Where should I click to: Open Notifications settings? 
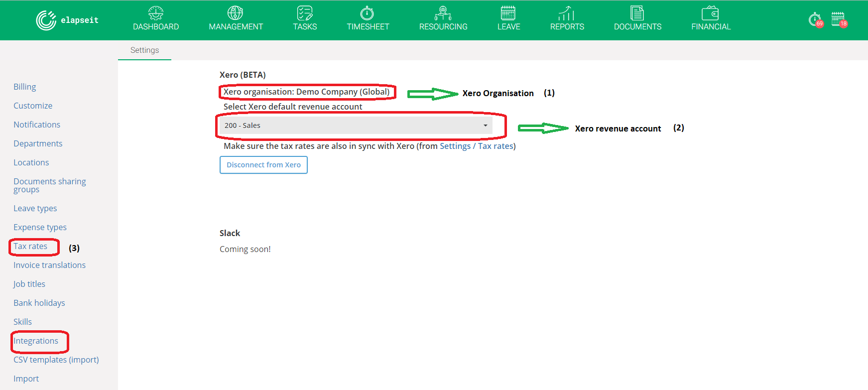point(37,125)
